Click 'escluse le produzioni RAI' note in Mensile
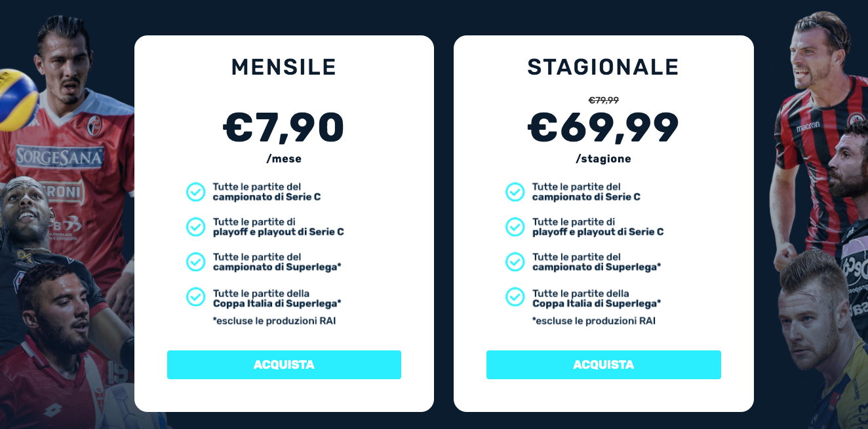This screenshot has height=429, width=868. coord(274,321)
